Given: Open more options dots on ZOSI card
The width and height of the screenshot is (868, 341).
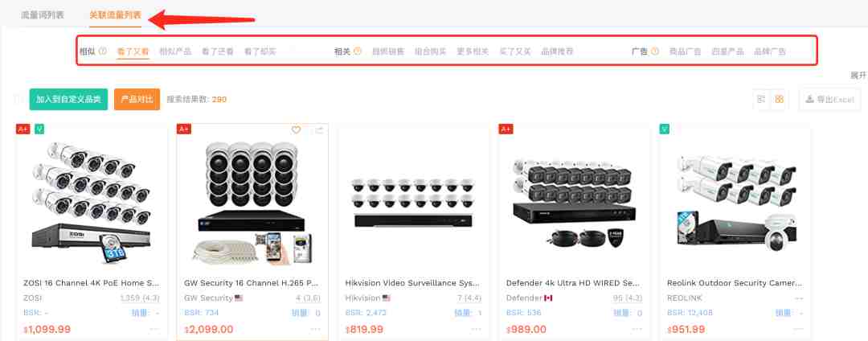Looking at the screenshot, I should (154, 330).
